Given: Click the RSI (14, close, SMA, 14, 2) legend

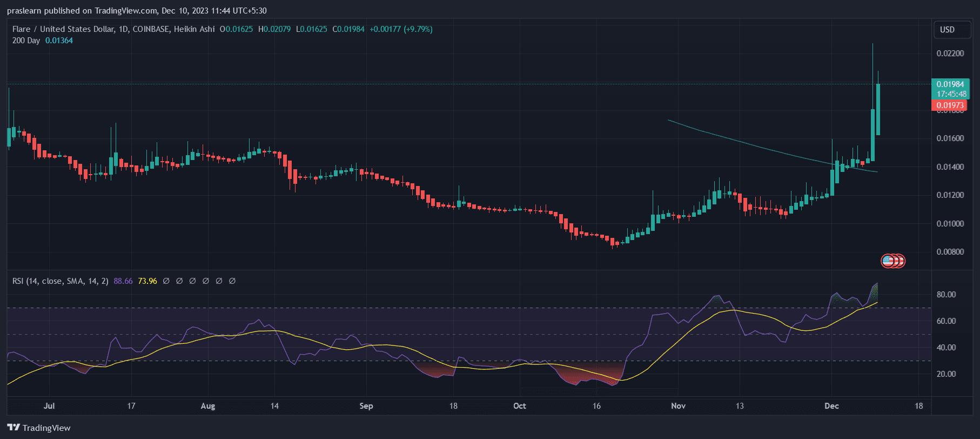Looking at the screenshot, I should click(x=61, y=281).
